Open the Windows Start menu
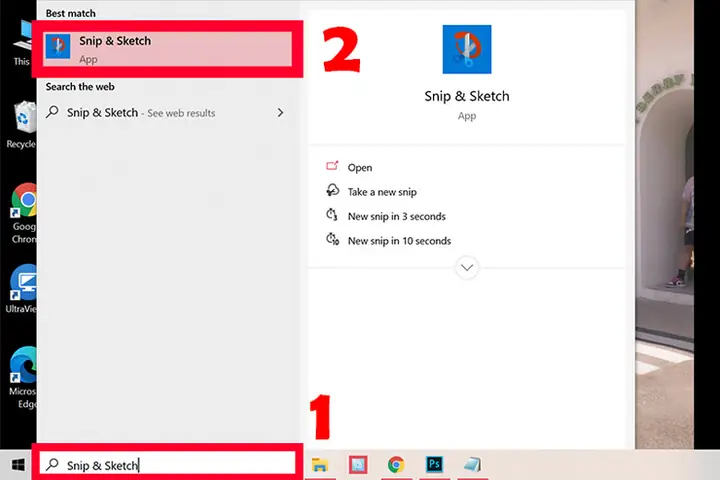 click(x=18, y=465)
